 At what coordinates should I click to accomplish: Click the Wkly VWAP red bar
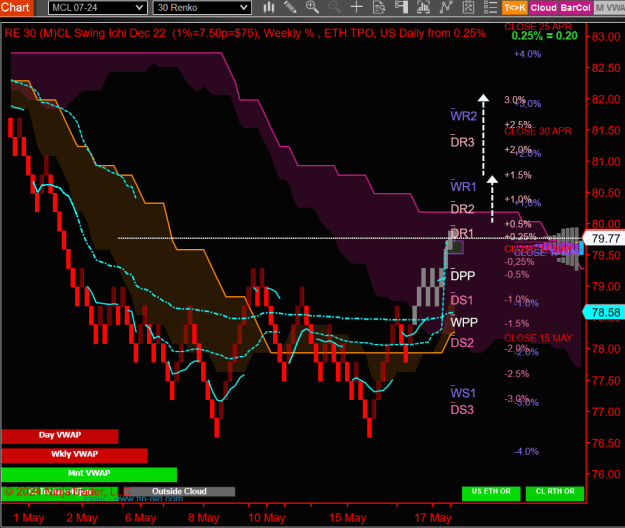(x=75, y=455)
